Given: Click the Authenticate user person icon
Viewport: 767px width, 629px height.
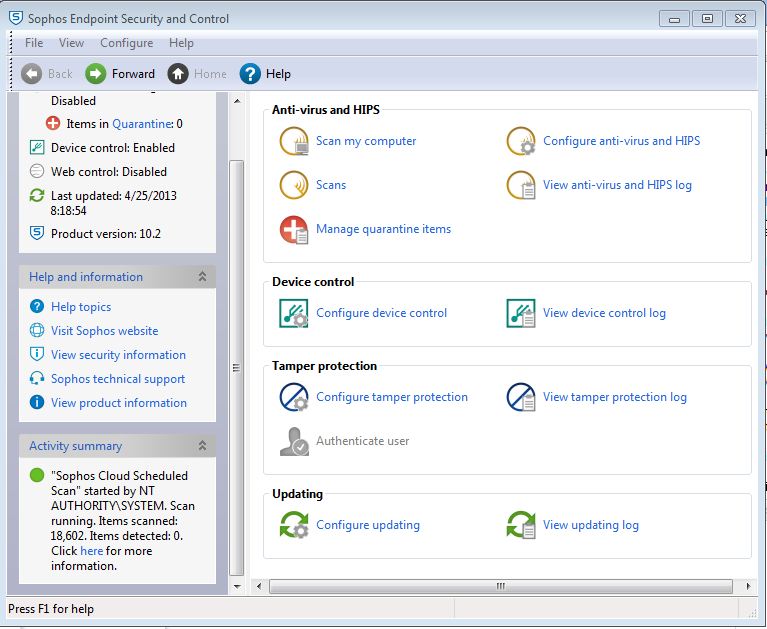Looking at the screenshot, I should (294, 441).
